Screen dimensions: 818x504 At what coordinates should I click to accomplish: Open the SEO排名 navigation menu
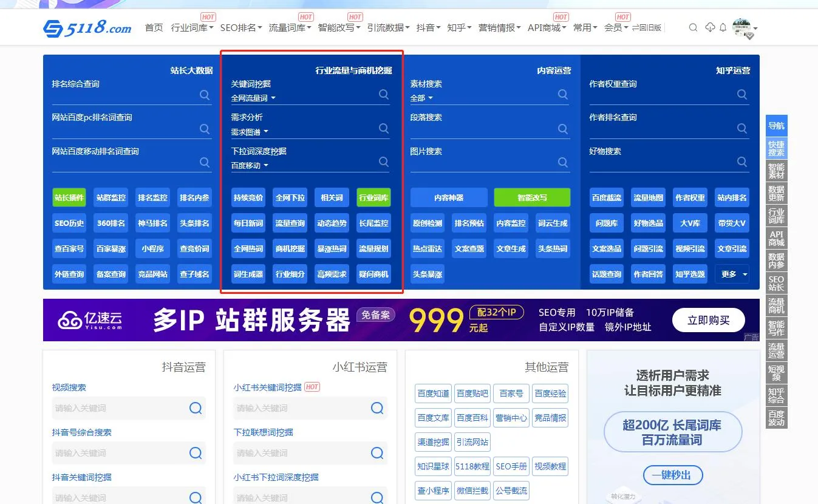pyautogui.click(x=240, y=28)
